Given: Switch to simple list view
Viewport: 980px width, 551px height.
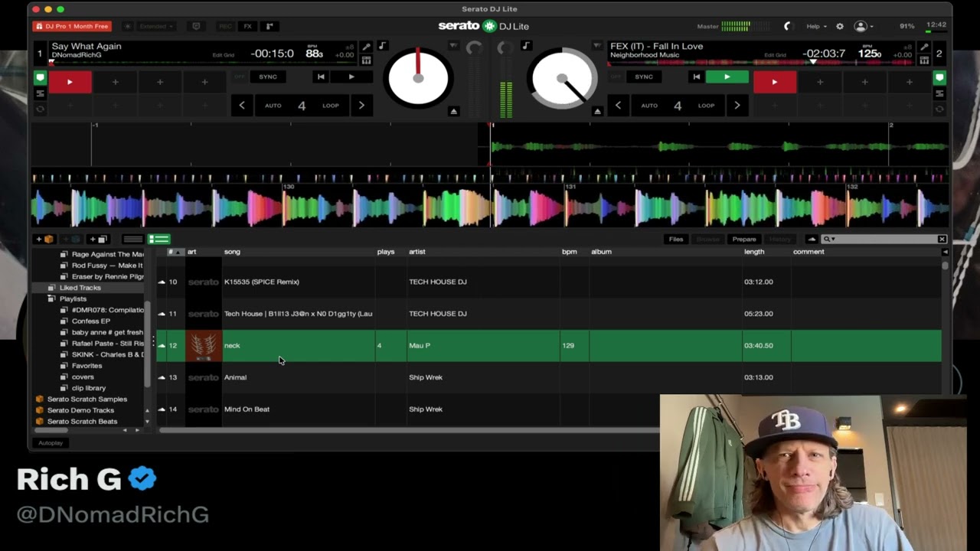Looking at the screenshot, I should [133, 240].
